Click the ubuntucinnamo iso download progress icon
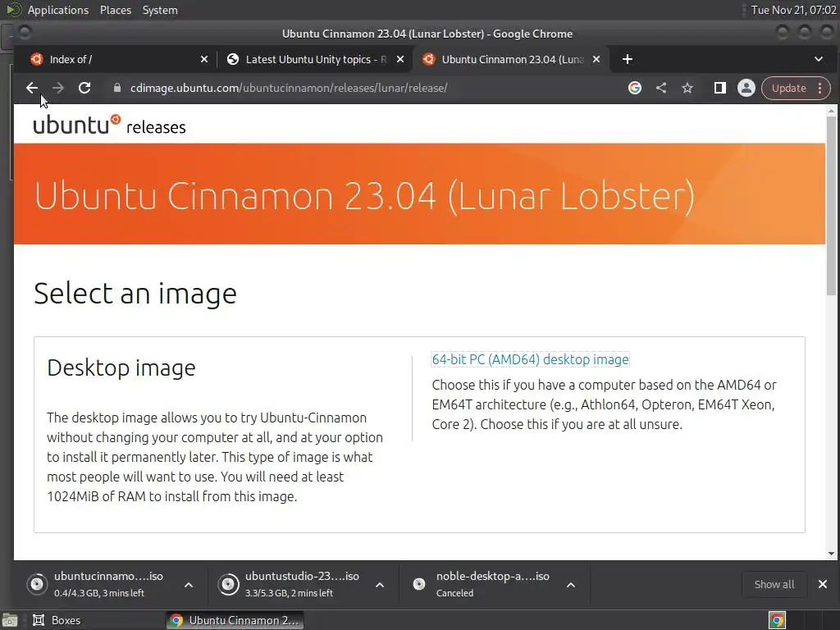This screenshot has height=630, width=840. tap(37, 584)
